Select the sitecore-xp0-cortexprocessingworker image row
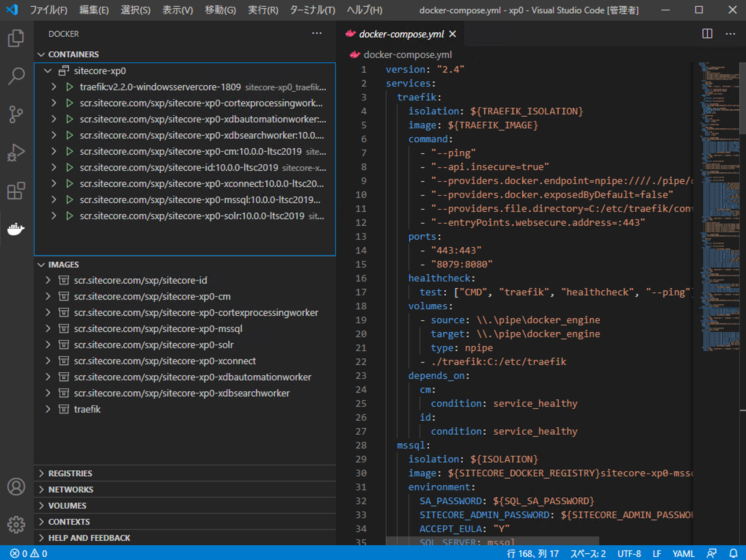Screen dimensions: 746x560 tap(185, 313)
